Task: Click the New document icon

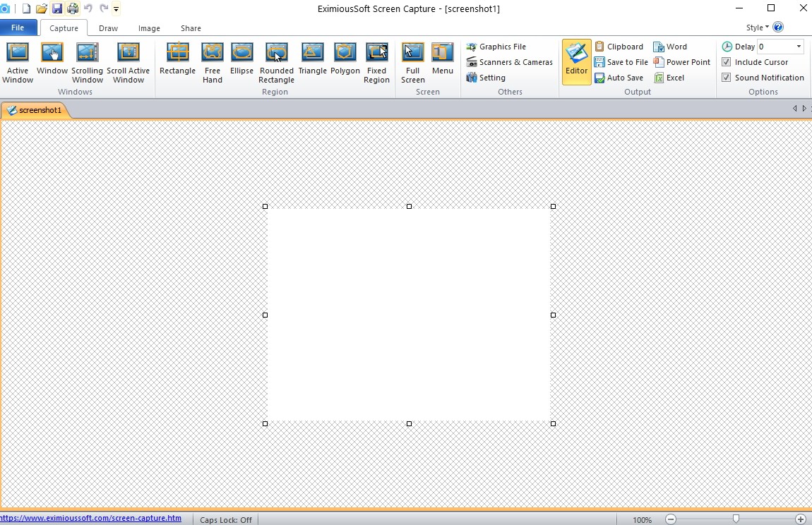Action: (x=26, y=8)
